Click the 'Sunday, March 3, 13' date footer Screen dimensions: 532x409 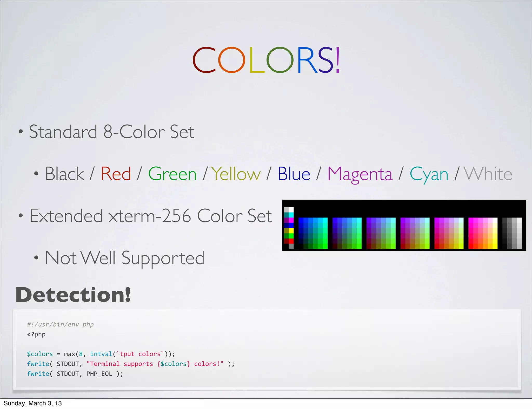tap(33, 404)
